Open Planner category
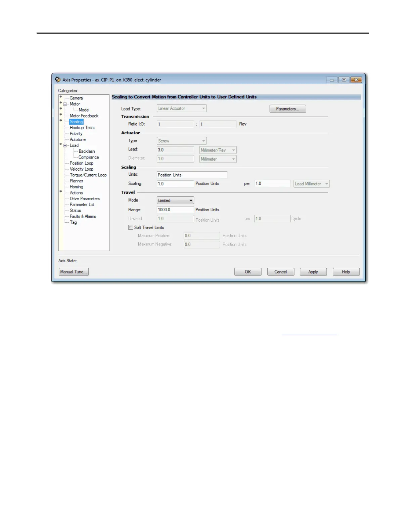The width and height of the screenshot is (411, 532). tap(77, 181)
